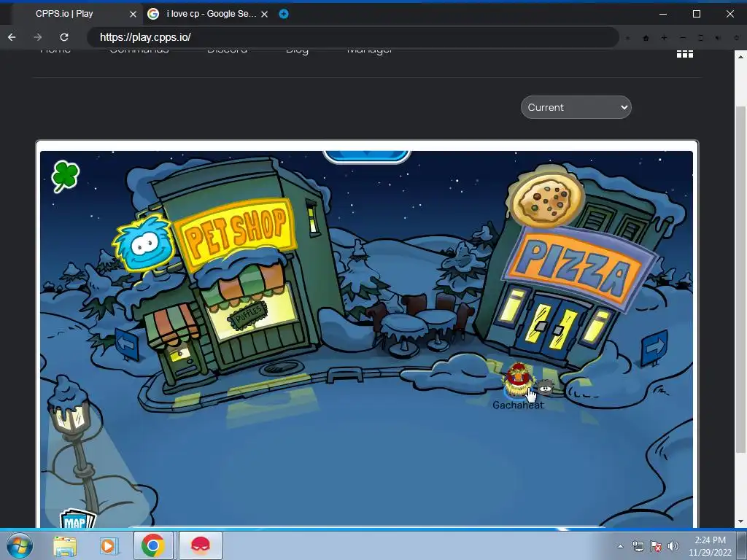Maximize the browser window

click(x=696, y=14)
